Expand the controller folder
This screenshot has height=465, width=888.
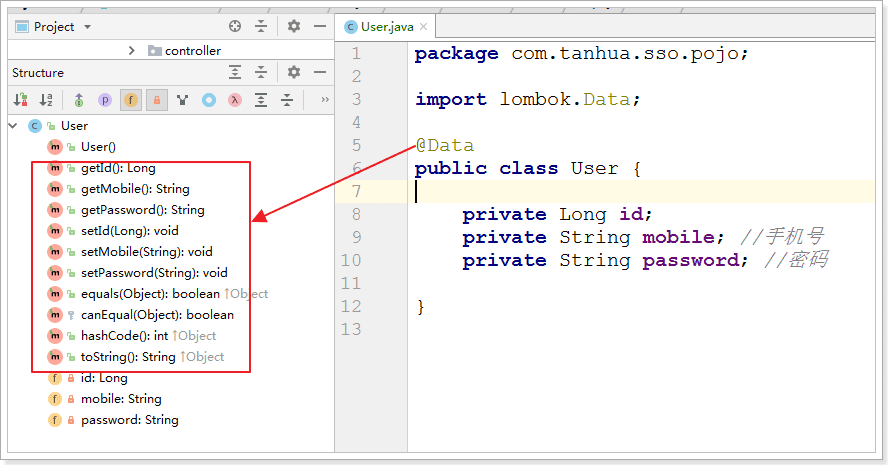click(132, 50)
